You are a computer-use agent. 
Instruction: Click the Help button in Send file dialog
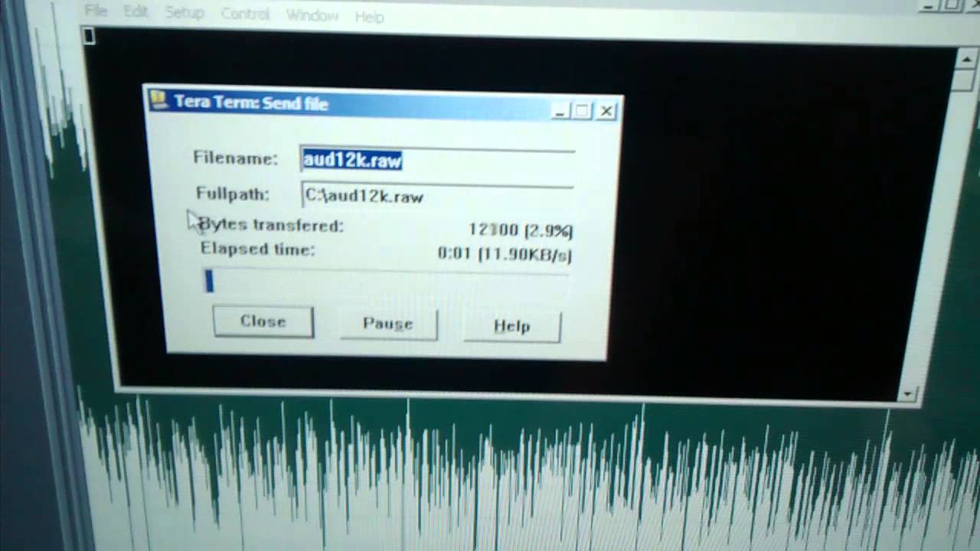(512, 327)
